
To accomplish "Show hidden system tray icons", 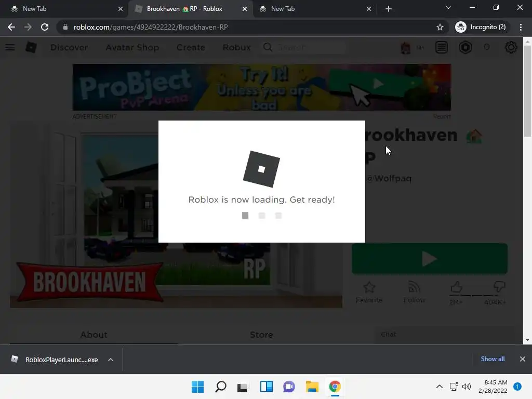I will (x=440, y=387).
